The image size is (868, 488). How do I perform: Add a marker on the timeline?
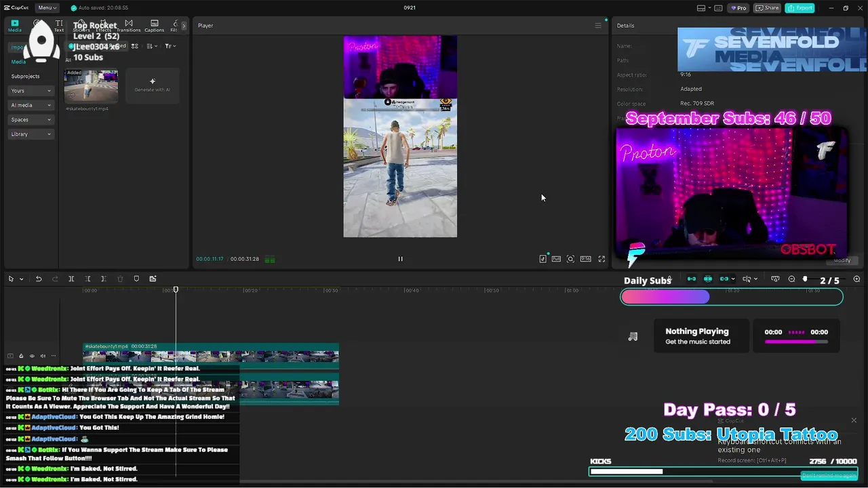pyautogui.click(x=136, y=279)
